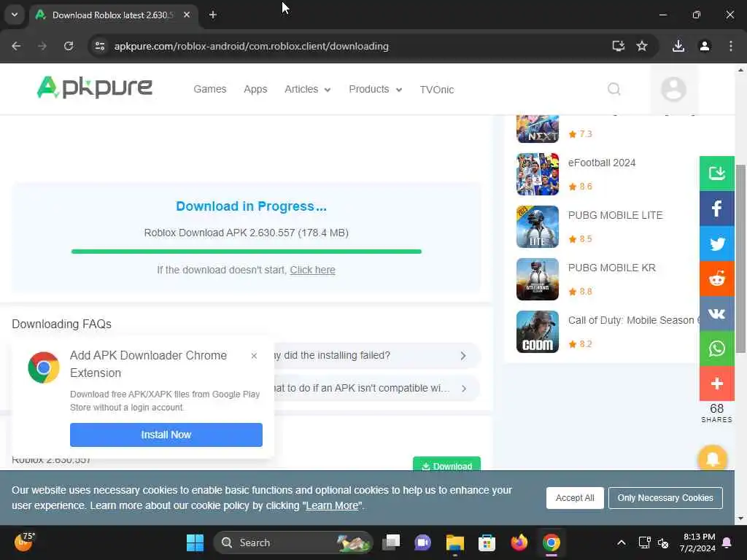
Task: Share on VK icon
Action: coord(716,314)
